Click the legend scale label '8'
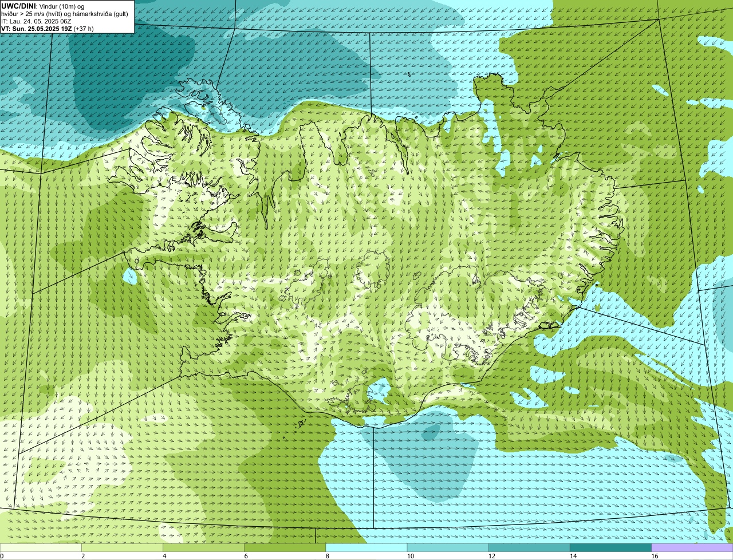The image size is (733, 560). [328, 556]
